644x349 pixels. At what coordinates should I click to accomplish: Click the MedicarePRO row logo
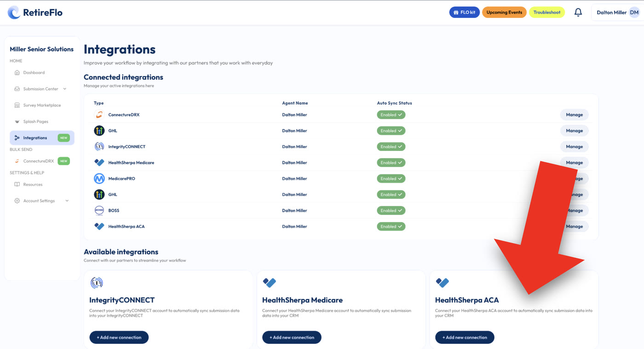pyautogui.click(x=99, y=179)
